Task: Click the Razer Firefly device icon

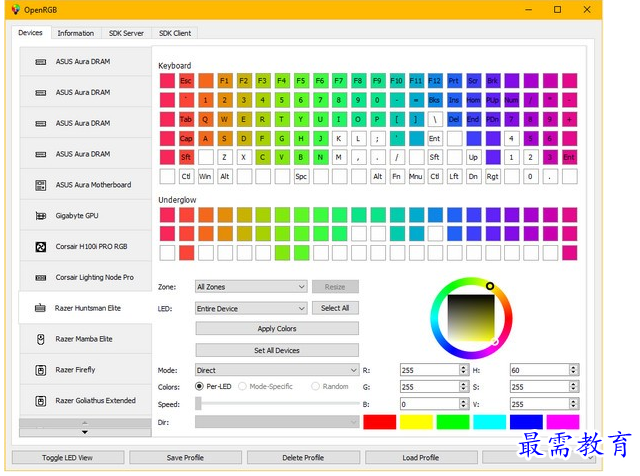Action: 40,370
